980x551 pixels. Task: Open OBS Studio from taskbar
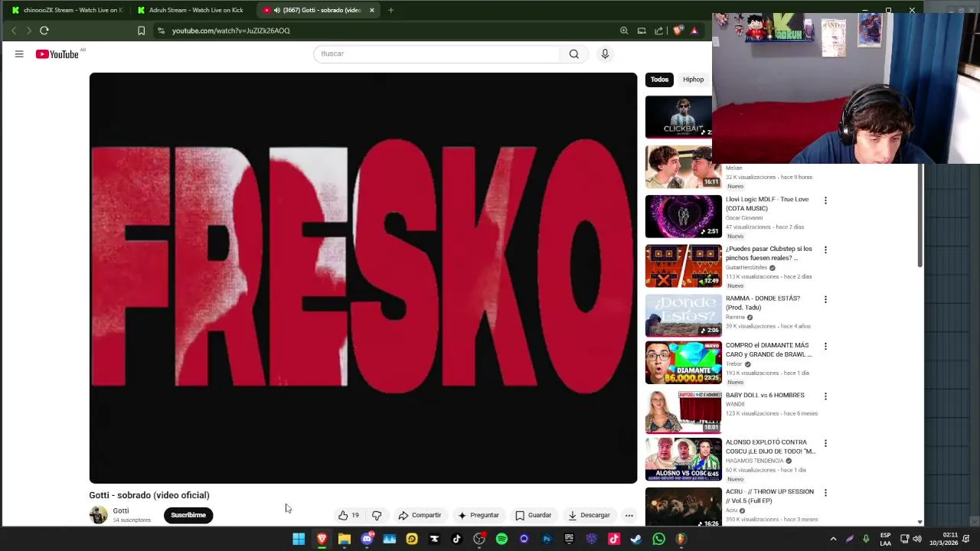(479, 539)
